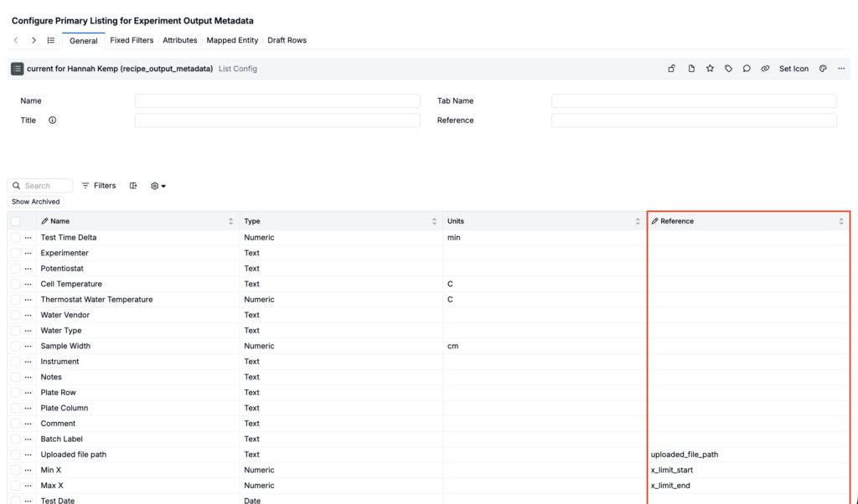Viewport: 858px width, 504px height.
Task: Open the color palette icon
Action: click(823, 69)
